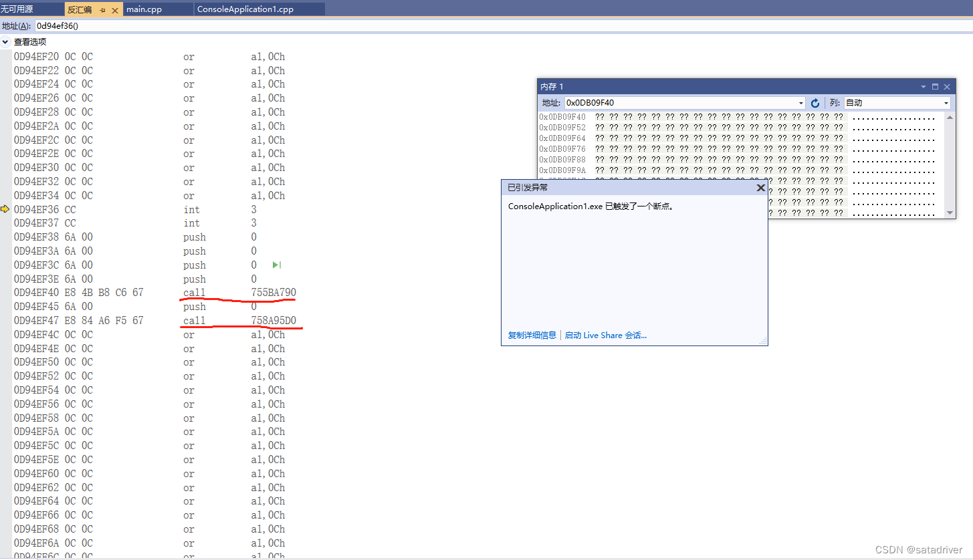Select the int 3 line at 0D94EF37
This screenshot has height=560, width=973.
135,223
